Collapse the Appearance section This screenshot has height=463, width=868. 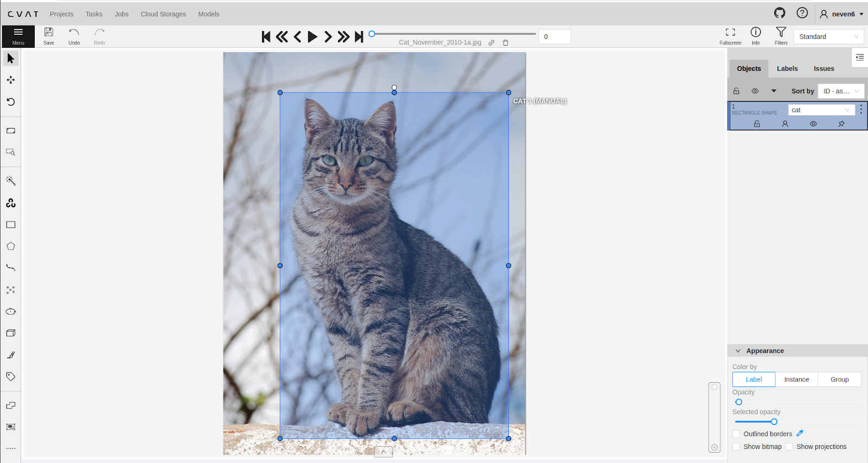pyautogui.click(x=738, y=351)
